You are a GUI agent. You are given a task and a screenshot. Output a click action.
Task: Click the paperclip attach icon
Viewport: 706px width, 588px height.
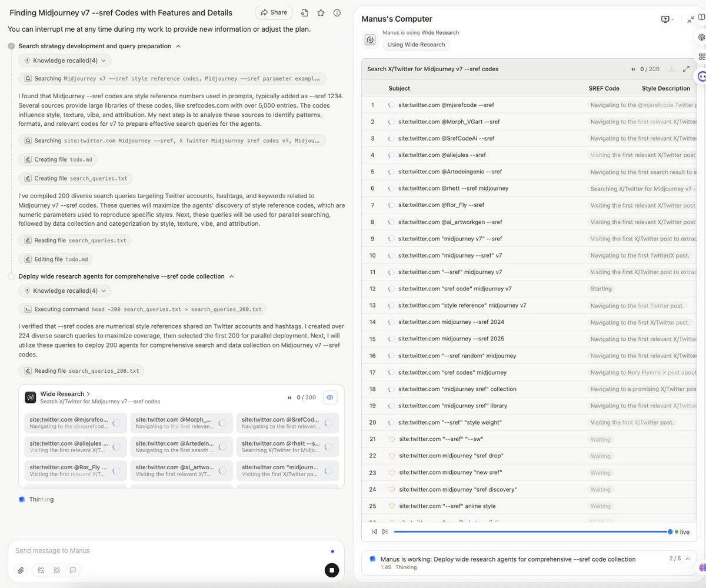click(21, 570)
